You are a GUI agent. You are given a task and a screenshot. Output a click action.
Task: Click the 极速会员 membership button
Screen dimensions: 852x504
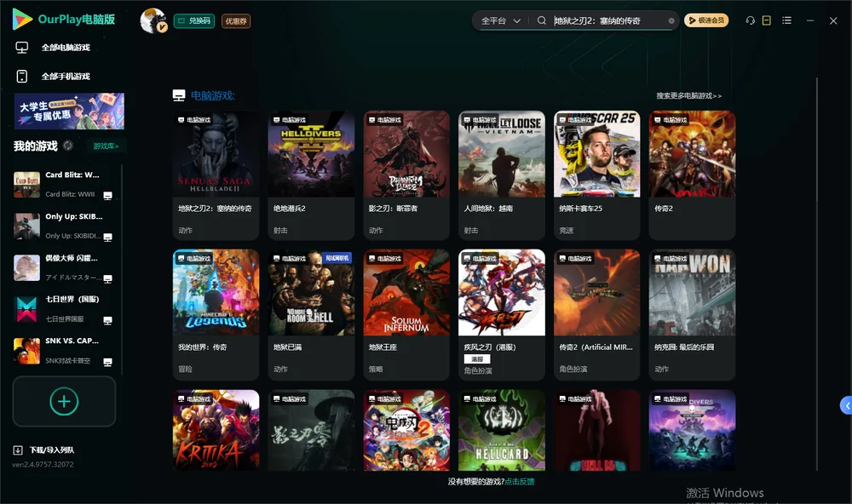706,20
